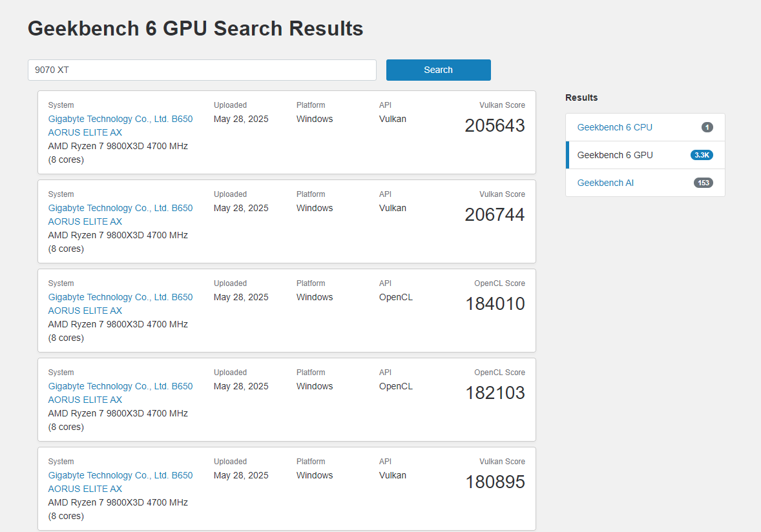Click the OpenCL score 184010
The height and width of the screenshot is (532, 761).
[495, 304]
